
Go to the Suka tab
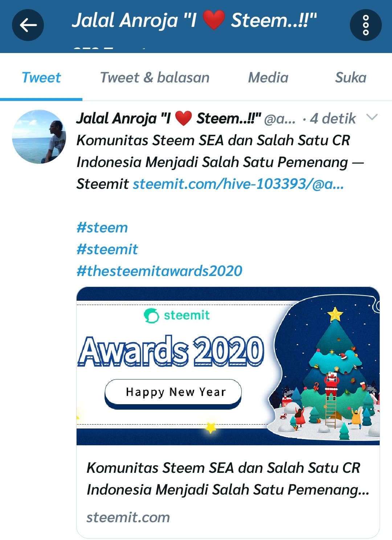coord(350,77)
